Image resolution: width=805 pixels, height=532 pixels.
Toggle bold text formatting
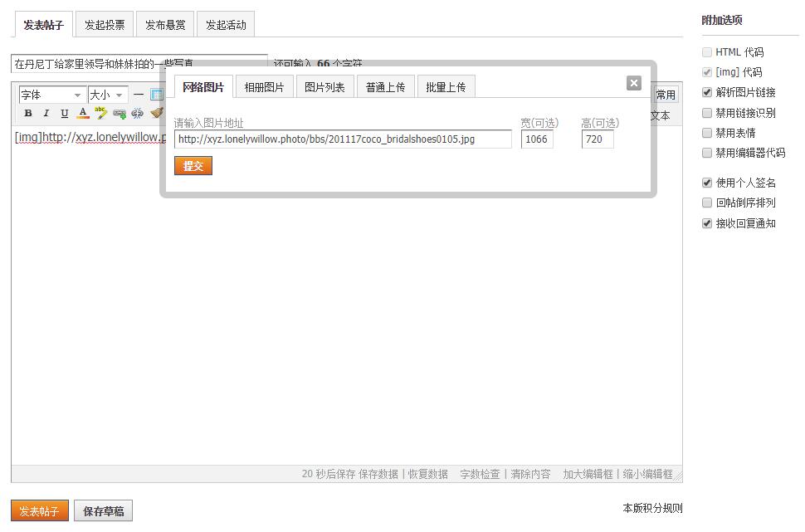[x=27, y=114]
